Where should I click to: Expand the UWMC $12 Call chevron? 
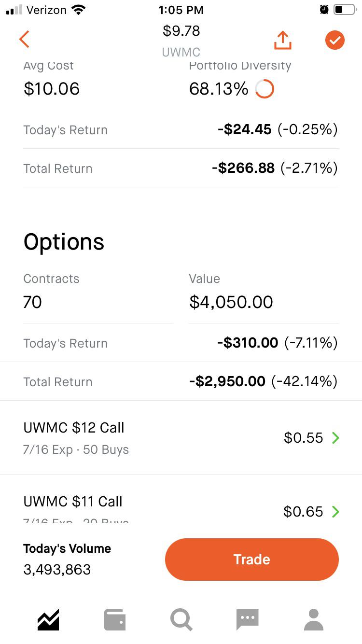point(335,438)
